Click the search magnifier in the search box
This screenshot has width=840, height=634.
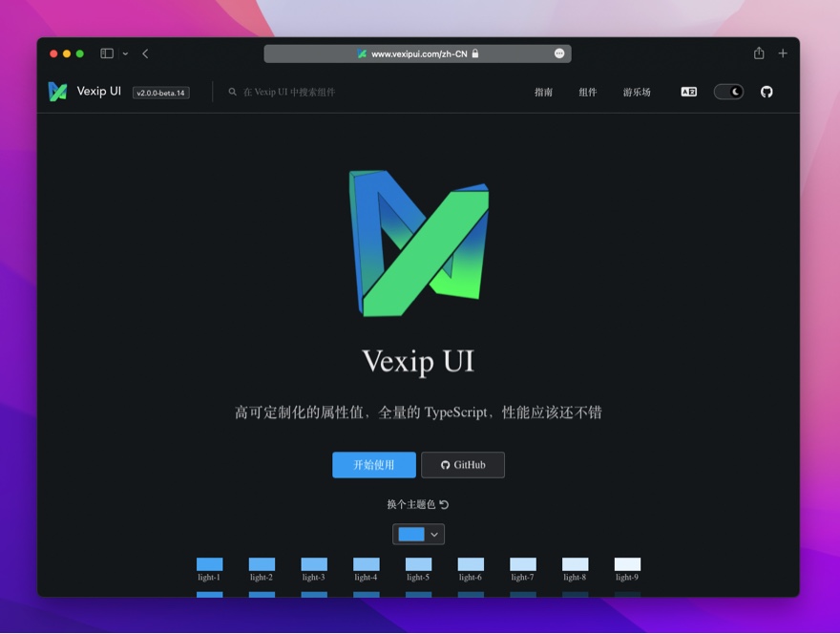click(x=231, y=92)
